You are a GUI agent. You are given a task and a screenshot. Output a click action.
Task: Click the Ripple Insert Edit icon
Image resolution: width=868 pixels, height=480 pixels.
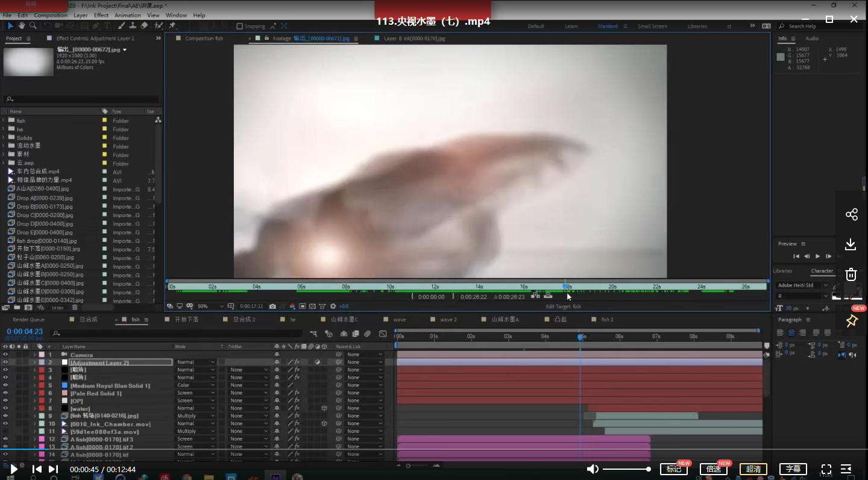(x=535, y=295)
